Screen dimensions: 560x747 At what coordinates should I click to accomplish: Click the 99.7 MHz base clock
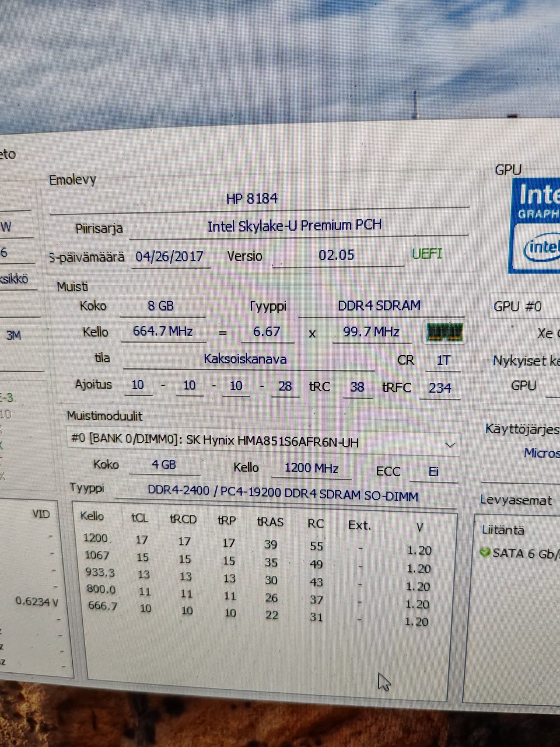[372, 332]
